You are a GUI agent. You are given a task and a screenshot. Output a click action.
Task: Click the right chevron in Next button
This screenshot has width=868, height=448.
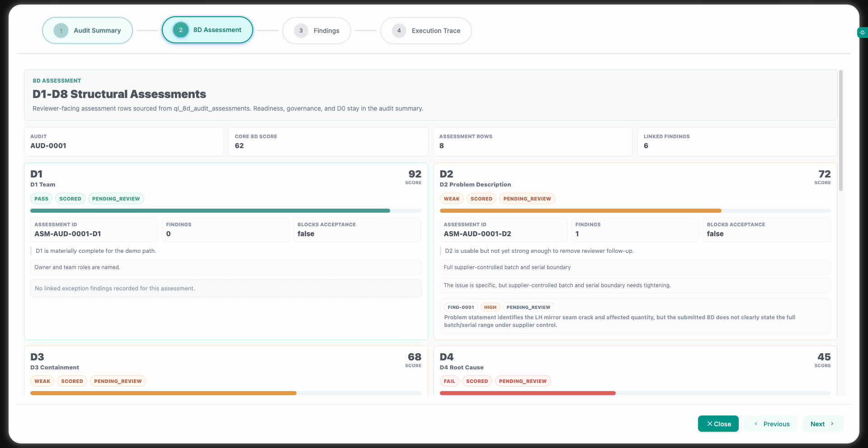click(x=832, y=424)
